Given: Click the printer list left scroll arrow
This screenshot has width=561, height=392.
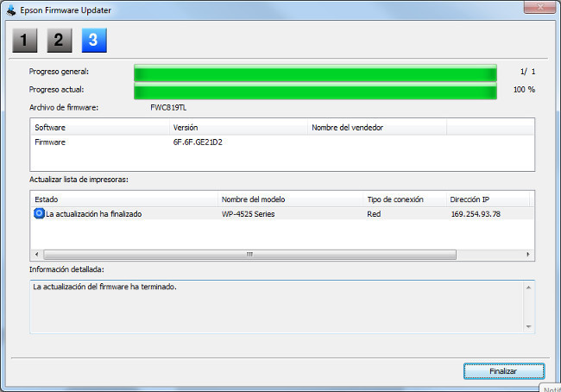Looking at the screenshot, I should (x=36, y=255).
